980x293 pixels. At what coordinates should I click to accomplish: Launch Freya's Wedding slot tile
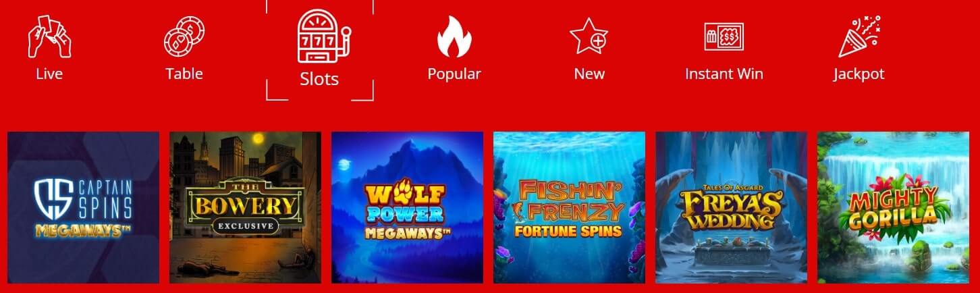731,207
